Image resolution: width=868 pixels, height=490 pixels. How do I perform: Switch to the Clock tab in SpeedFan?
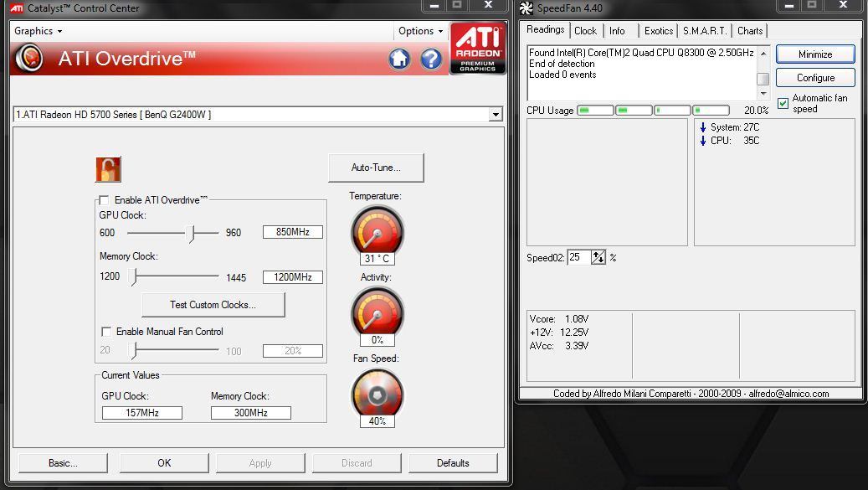(x=585, y=31)
